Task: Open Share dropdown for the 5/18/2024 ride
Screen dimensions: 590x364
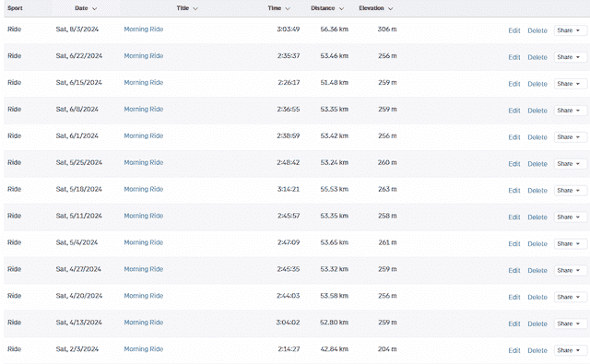Action: point(570,191)
